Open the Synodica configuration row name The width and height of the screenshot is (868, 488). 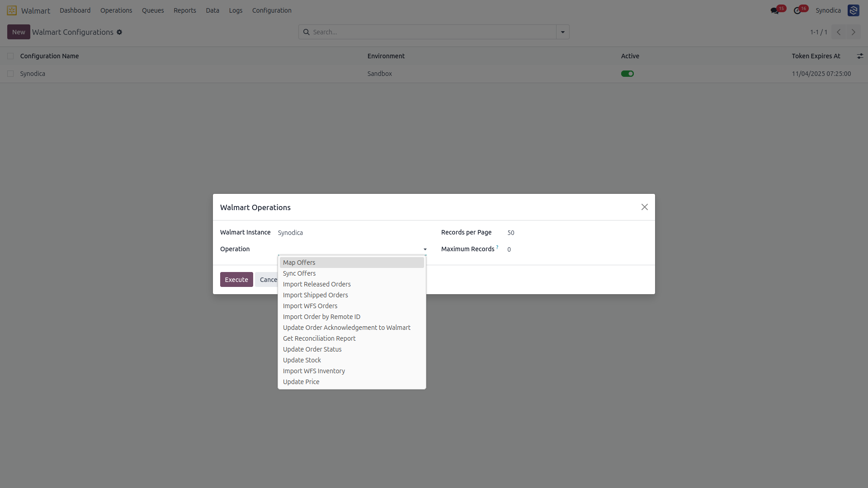(x=33, y=74)
